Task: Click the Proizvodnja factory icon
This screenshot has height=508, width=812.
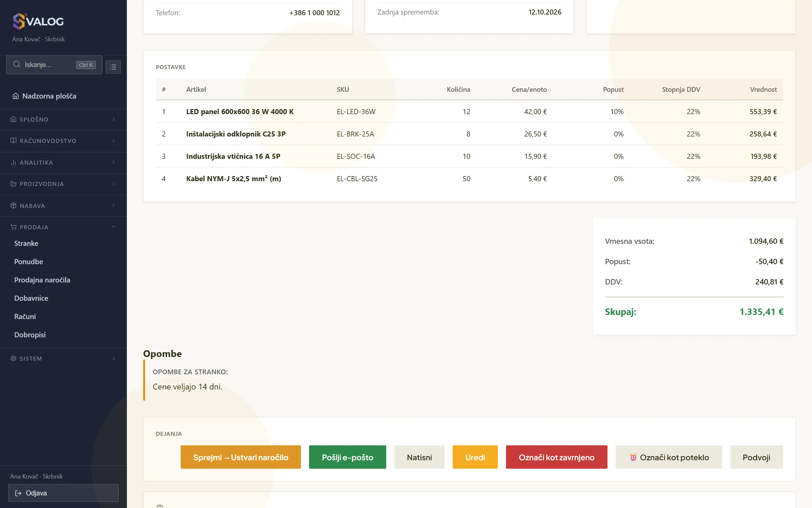Action: tap(14, 184)
